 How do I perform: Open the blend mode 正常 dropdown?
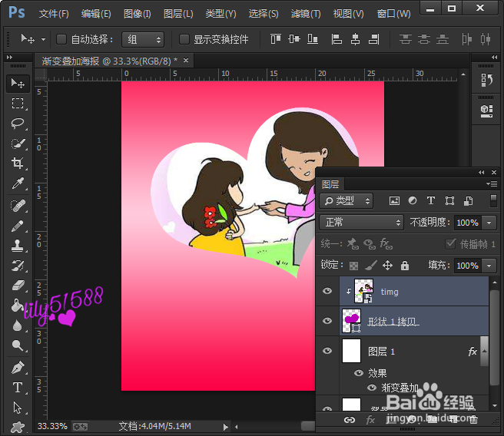point(361,223)
